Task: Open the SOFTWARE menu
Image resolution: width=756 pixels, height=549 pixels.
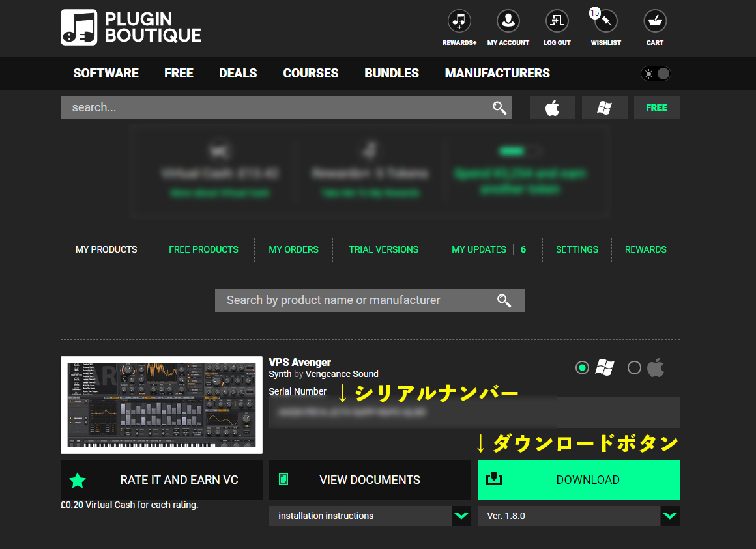Action: pos(106,73)
